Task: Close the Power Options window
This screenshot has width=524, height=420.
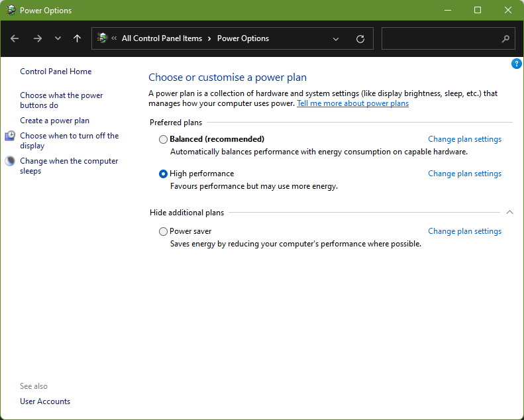Action: (508, 10)
